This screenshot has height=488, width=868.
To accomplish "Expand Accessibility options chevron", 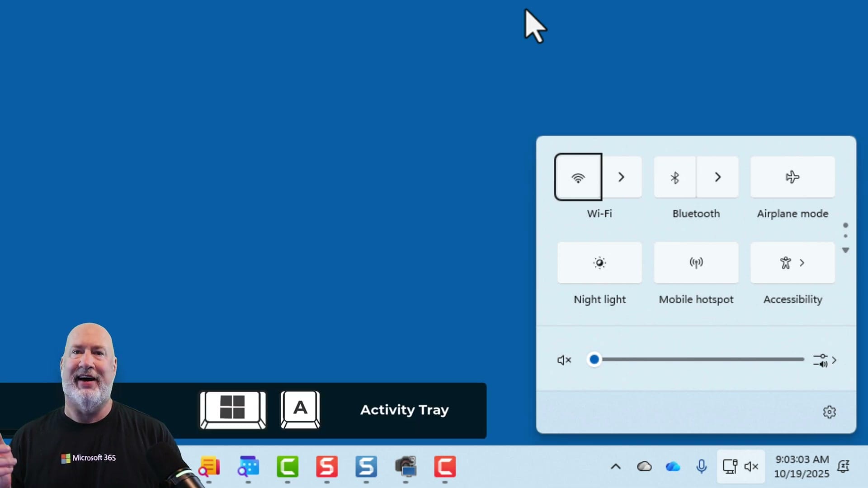I will pyautogui.click(x=802, y=263).
